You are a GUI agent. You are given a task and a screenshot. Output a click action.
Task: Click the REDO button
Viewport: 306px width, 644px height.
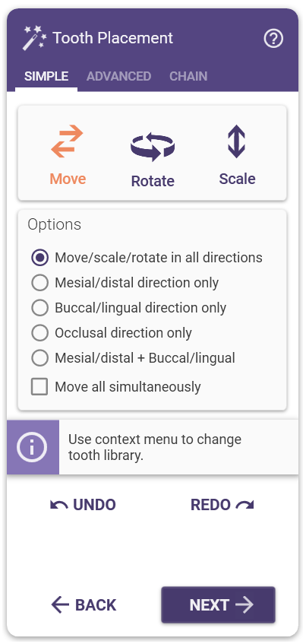(222, 505)
